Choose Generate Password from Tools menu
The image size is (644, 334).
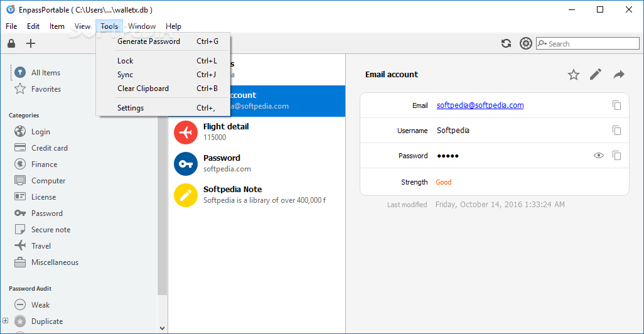tap(163, 41)
